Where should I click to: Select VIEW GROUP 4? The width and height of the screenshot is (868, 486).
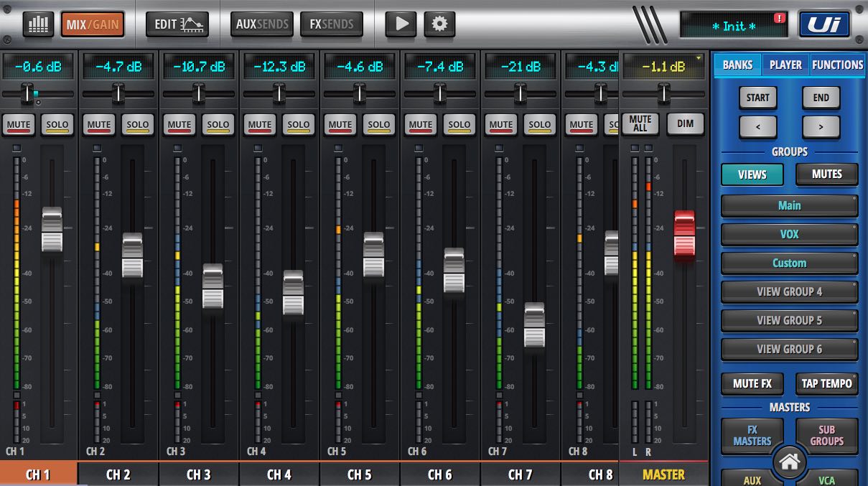790,291
